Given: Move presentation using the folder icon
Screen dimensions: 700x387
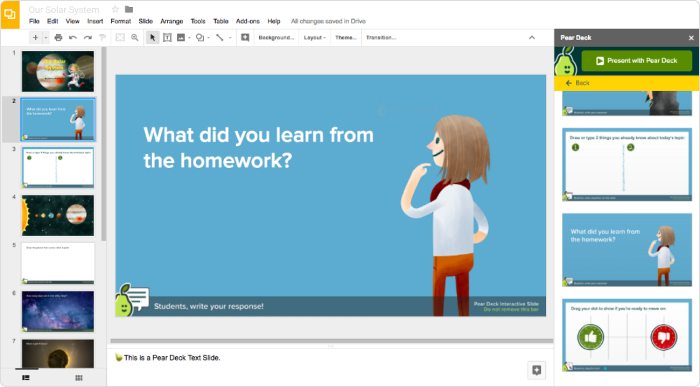Looking at the screenshot, I should point(129,9).
